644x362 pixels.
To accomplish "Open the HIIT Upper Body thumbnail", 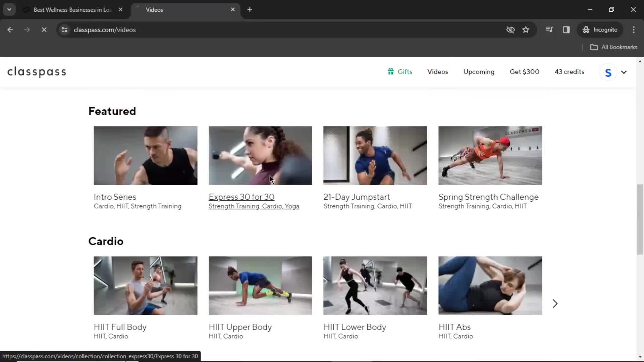I will 260,286.
